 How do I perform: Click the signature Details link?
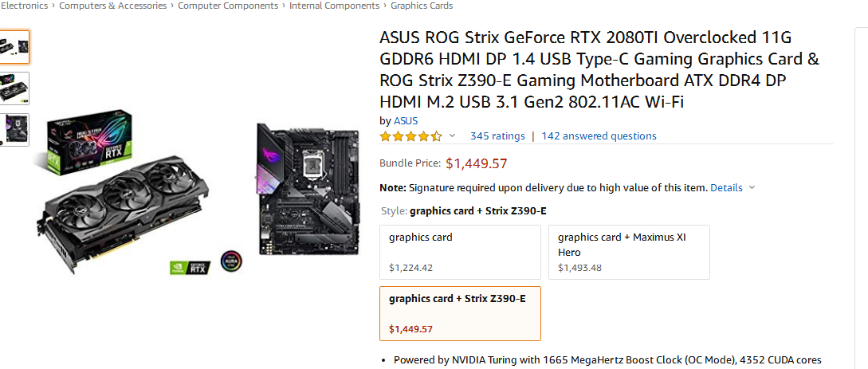726,188
